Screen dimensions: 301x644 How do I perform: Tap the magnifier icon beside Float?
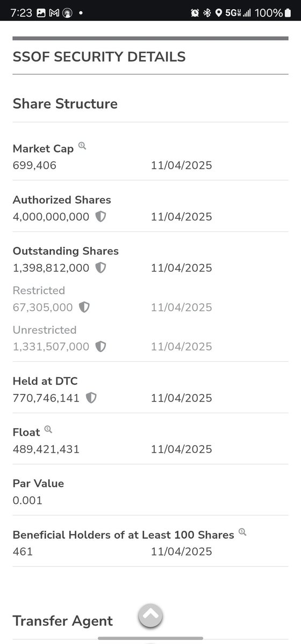click(x=48, y=429)
